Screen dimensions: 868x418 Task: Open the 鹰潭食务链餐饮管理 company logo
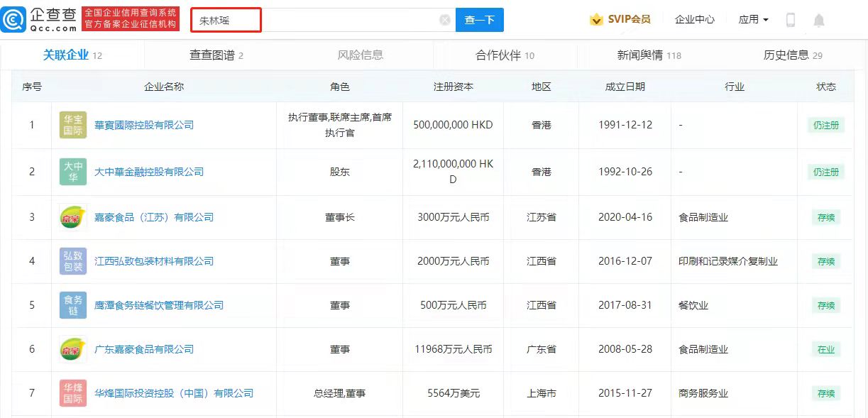pyautogui.click(x=73, y=305)
